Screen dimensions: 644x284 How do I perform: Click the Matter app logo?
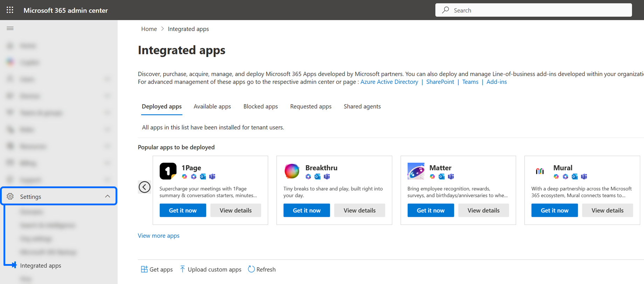(416, 171)
